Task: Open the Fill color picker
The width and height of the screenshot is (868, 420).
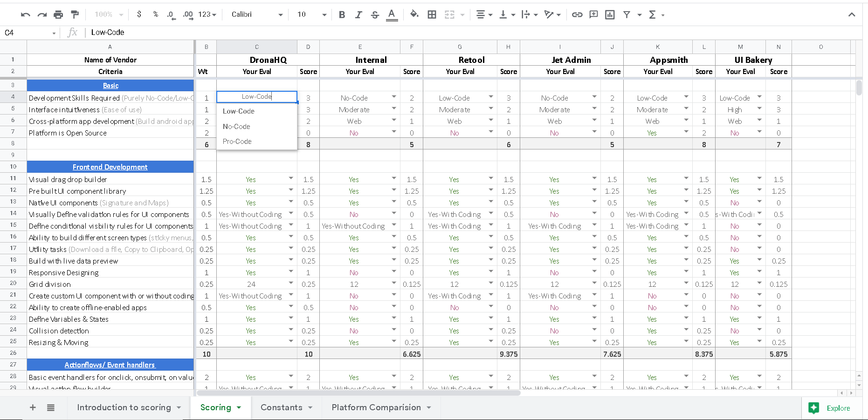Action: click(414, 14)
